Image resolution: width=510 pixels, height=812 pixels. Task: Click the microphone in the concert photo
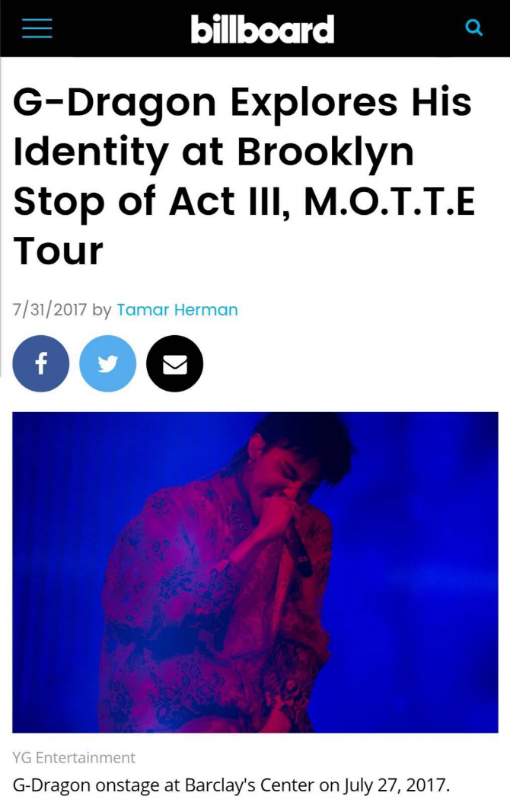(299, 550)
